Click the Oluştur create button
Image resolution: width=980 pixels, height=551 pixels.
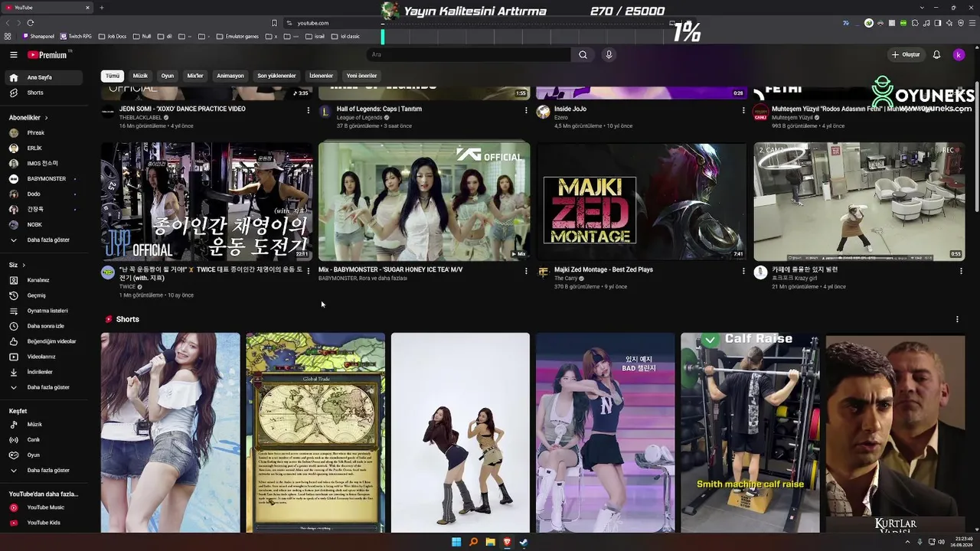click(905, 55)
